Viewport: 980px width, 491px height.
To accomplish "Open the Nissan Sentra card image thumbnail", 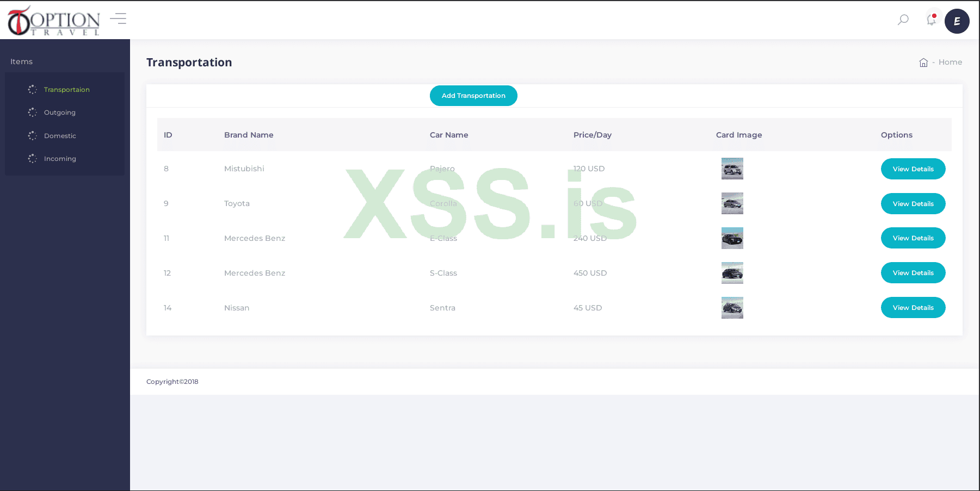I will click(732, 308).
